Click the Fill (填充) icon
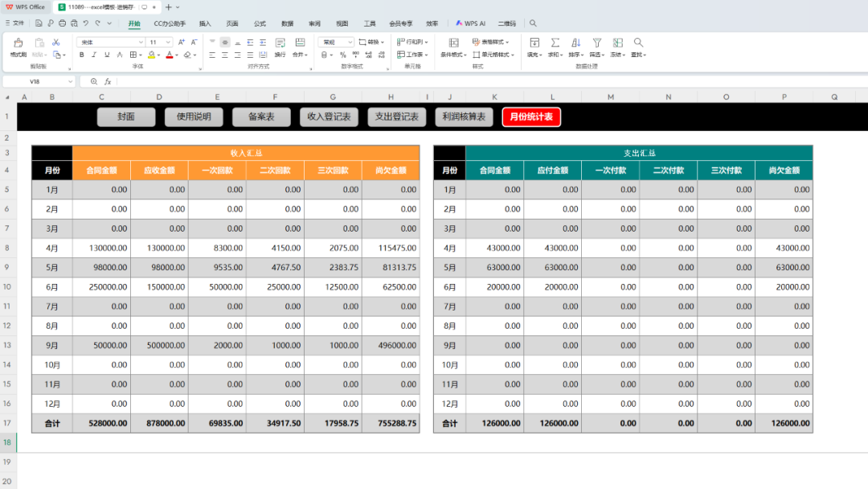The height and width of the screenshot is (489, 868). [x=534, y=43]
